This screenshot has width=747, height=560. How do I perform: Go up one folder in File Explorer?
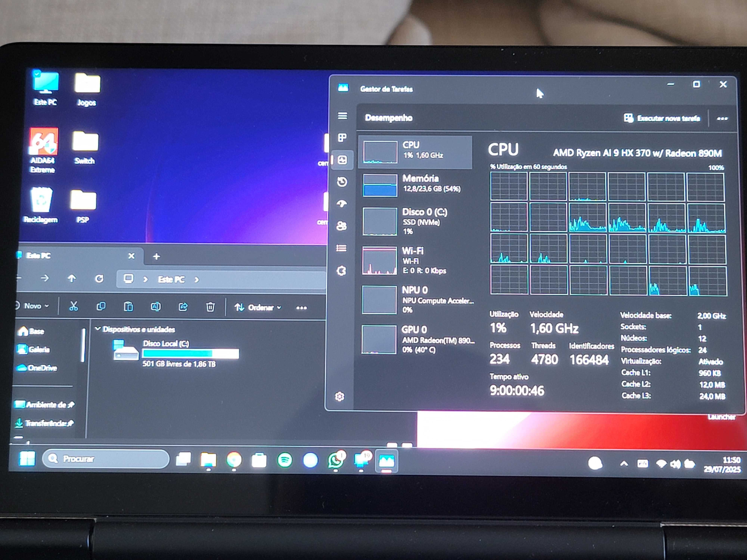(72, 279)
